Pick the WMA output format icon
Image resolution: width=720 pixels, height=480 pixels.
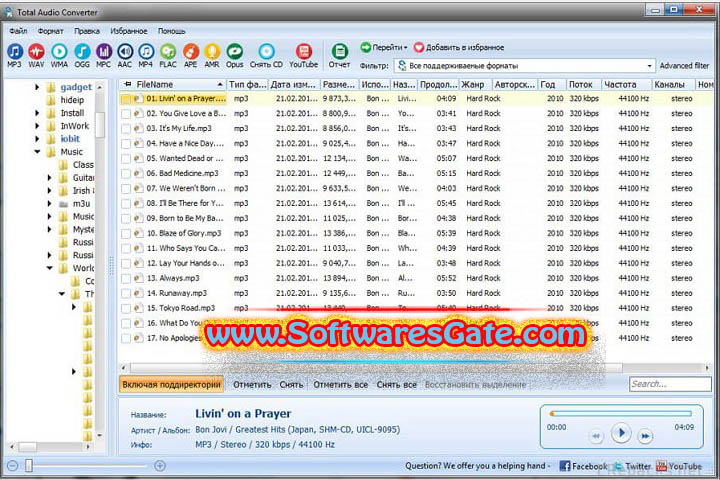pos(59,55)
